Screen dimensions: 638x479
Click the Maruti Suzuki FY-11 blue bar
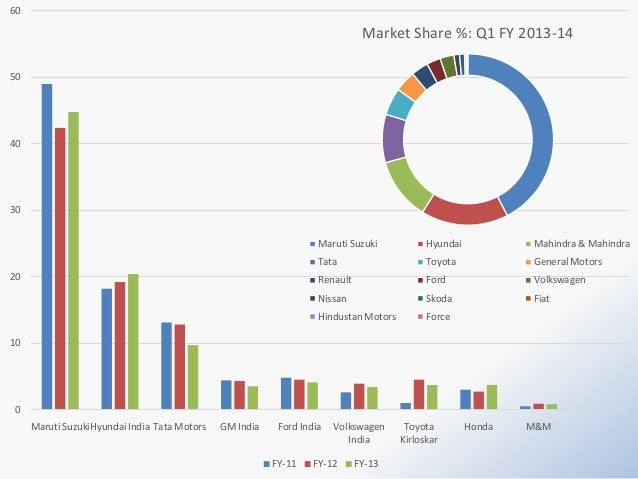[x=47, y=247]
